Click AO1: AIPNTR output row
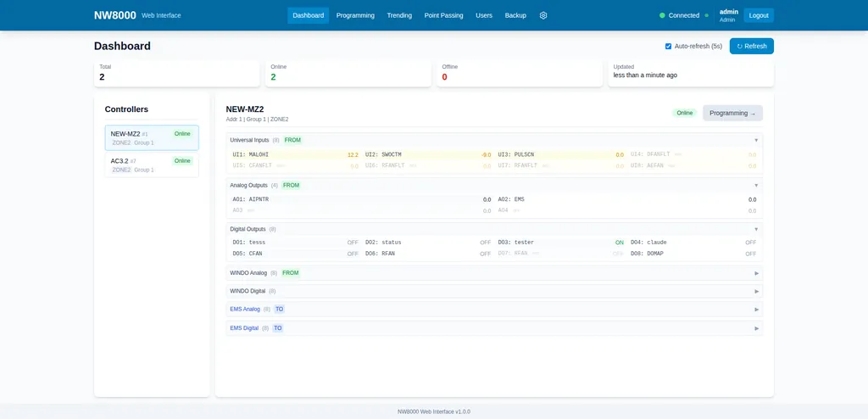Screen dimensions: 868x419 tap(361, 199)
